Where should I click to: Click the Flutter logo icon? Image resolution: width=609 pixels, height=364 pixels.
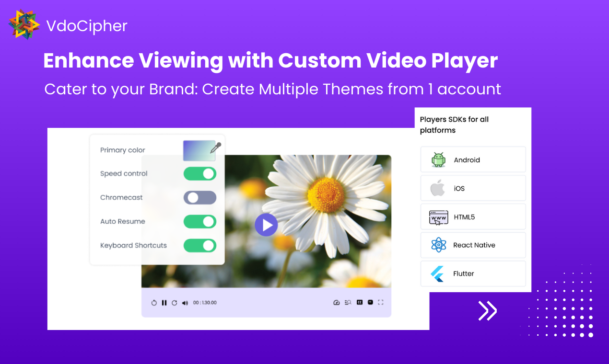pos(437,273)
